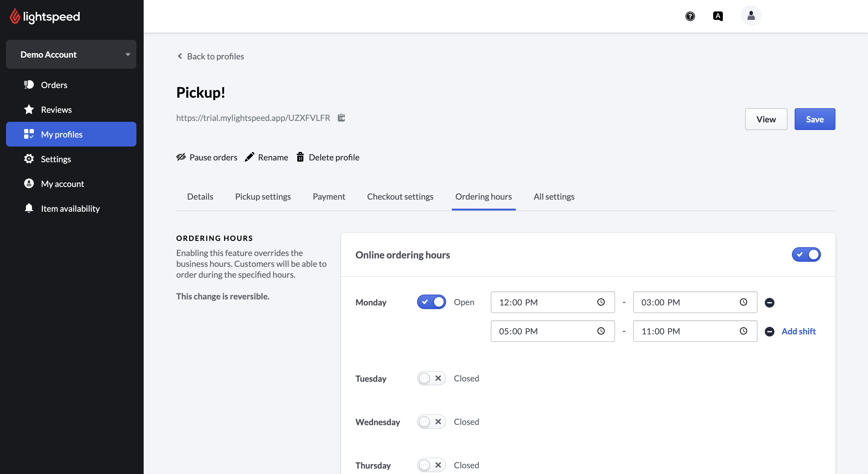Open the Item availability sidebar menu

(x=70, y=209)
